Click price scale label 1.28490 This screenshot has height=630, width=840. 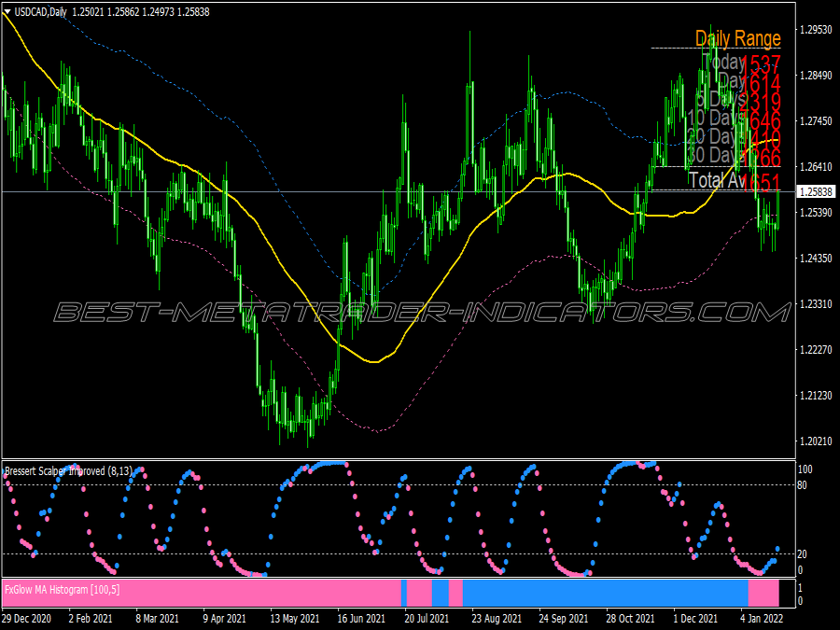point(816,76)
